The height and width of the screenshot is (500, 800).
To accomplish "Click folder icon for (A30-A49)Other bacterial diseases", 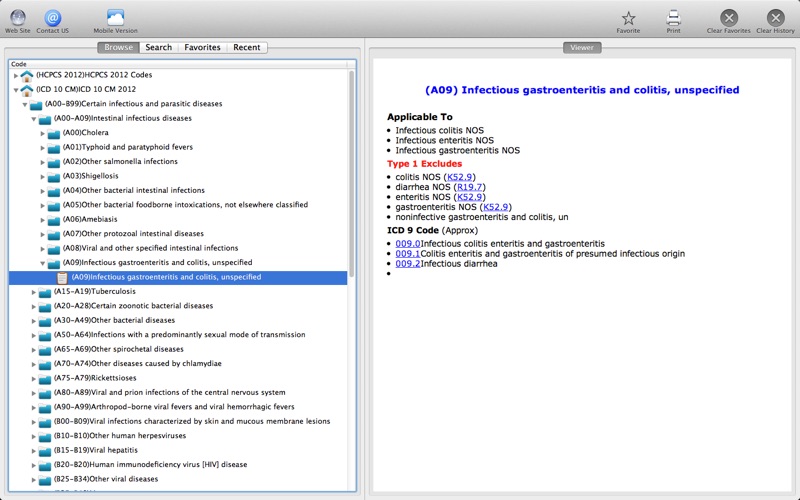I will (x=45, y=321).
